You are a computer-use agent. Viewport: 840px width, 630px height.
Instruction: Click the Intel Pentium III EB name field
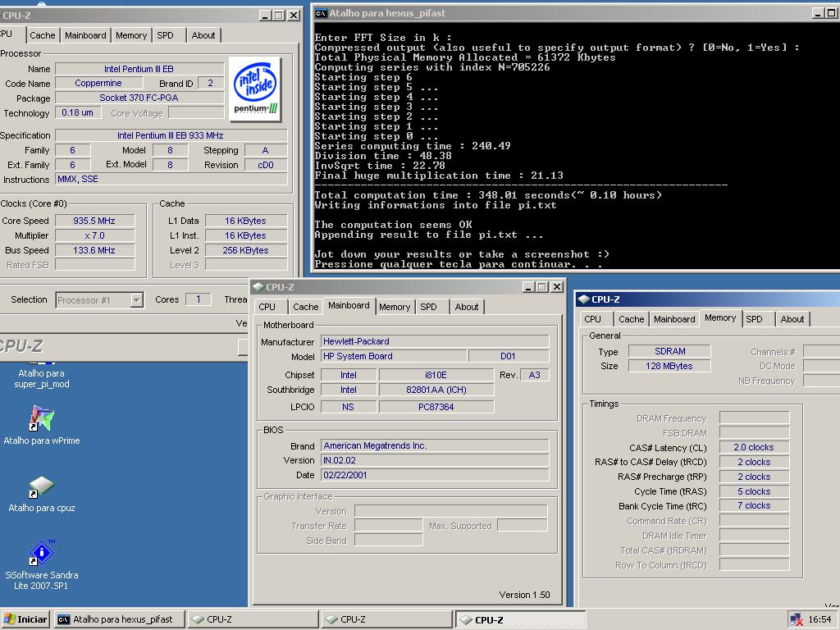pyautogui.click(x=139, y=69)
